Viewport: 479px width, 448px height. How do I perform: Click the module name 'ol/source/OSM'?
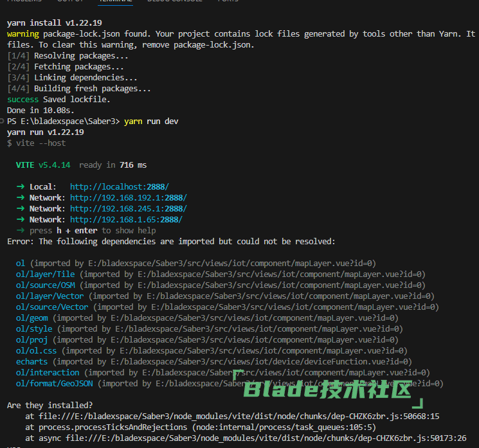point(45,285)
